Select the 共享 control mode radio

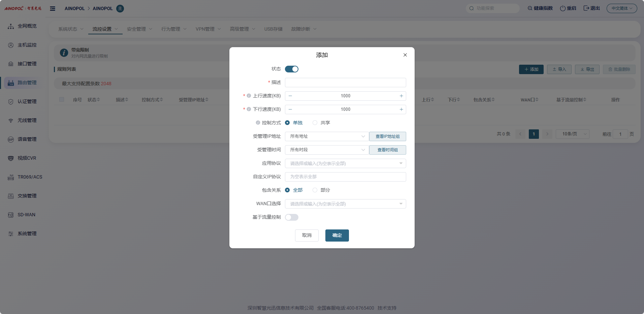tap(315, 123)
